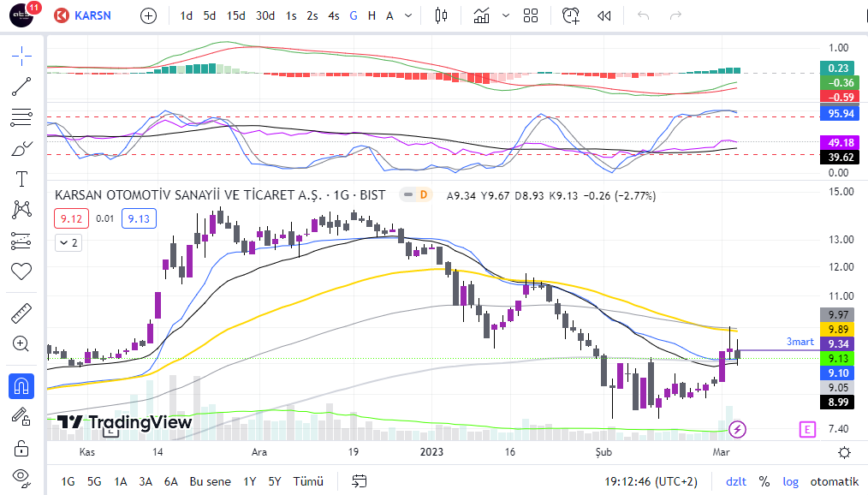Switch to 5d interval
The width and height of the screenshot is (868, 495).
coord(209,15)
